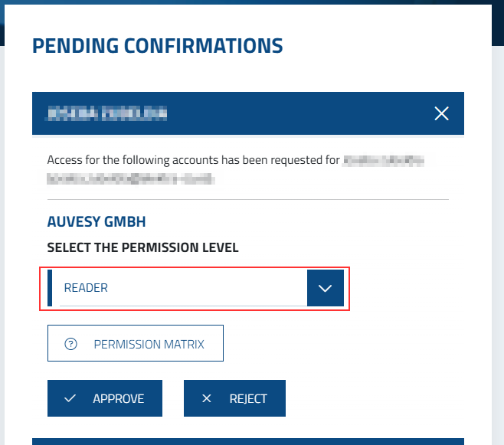504x445 pixels.
Task: Click the blurred user name after 'requested for'
Action: pyautogui.click(x=384, y=161)
